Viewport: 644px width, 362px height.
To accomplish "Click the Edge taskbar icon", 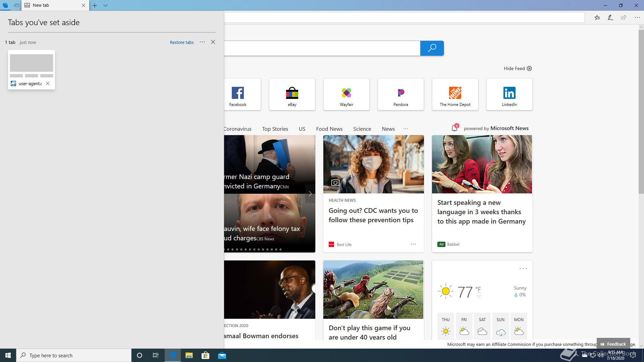I will 173,355.
